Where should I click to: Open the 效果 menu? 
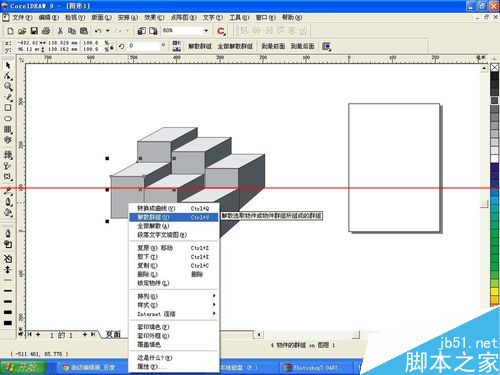click(154, 17)
